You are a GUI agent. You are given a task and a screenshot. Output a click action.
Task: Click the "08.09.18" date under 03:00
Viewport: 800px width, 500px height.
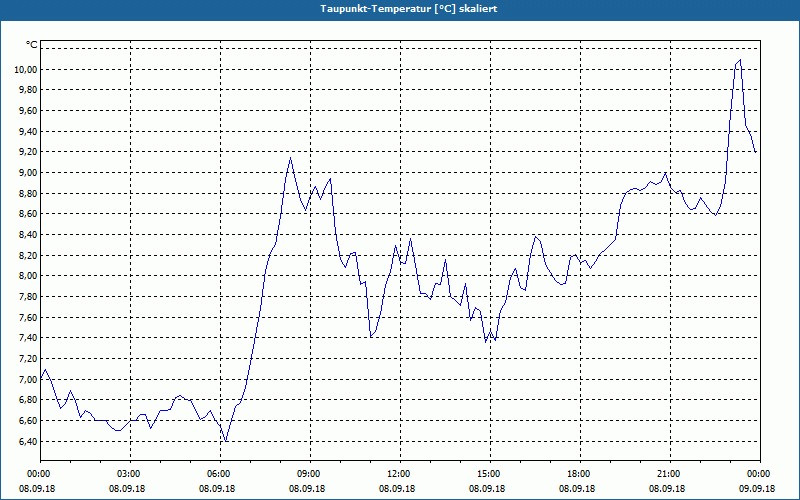127,489
